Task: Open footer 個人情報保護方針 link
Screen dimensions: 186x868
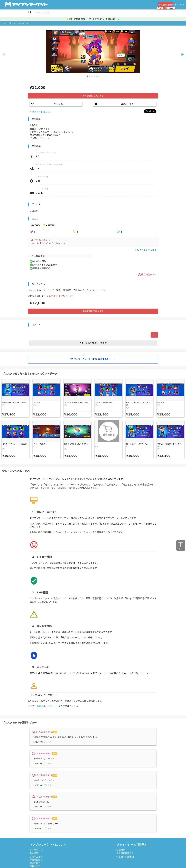Action: point(125,854)
